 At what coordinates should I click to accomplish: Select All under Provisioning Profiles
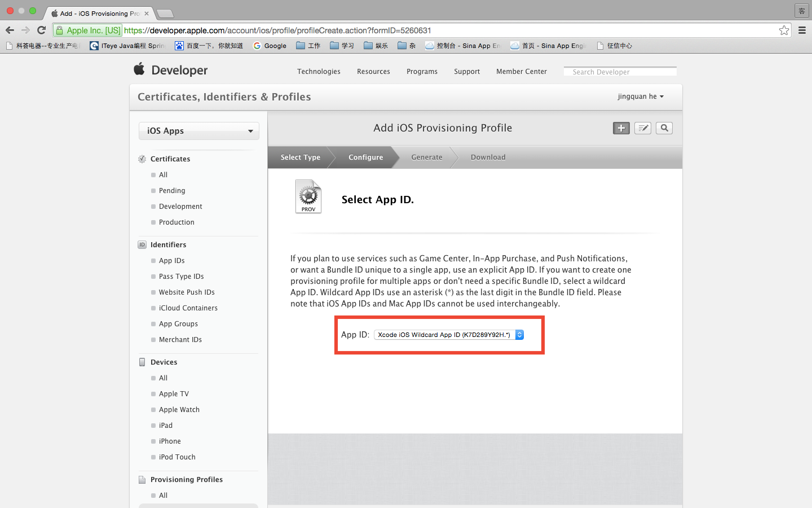point(163,496)
